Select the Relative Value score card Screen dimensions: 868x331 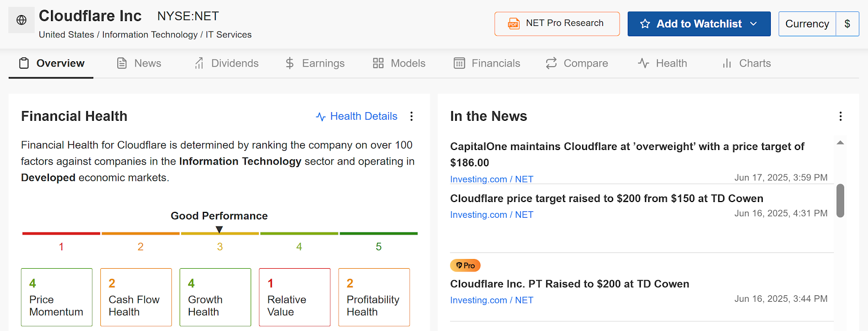(295, 297)
